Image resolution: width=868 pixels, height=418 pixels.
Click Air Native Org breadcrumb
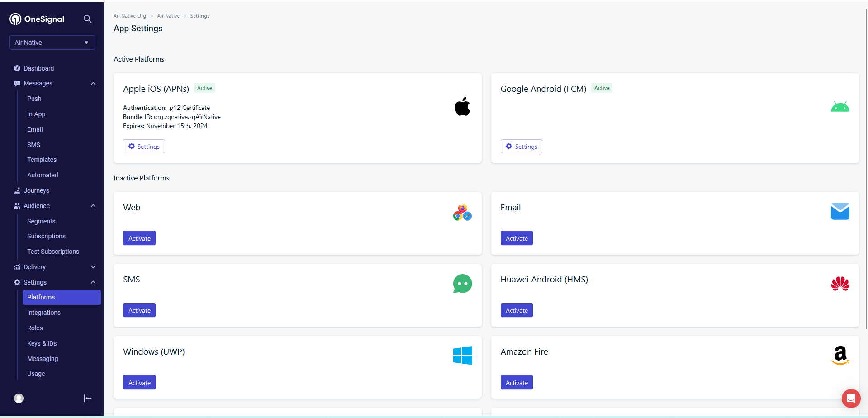(x=130, y=16)
